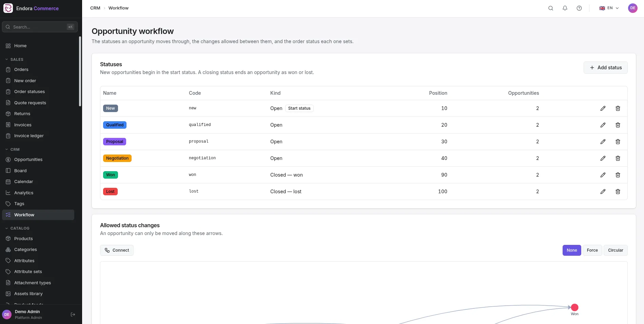Open Products in the sidebar
The height and width of the screenshot is (324, 644).
tap(38, 239)
